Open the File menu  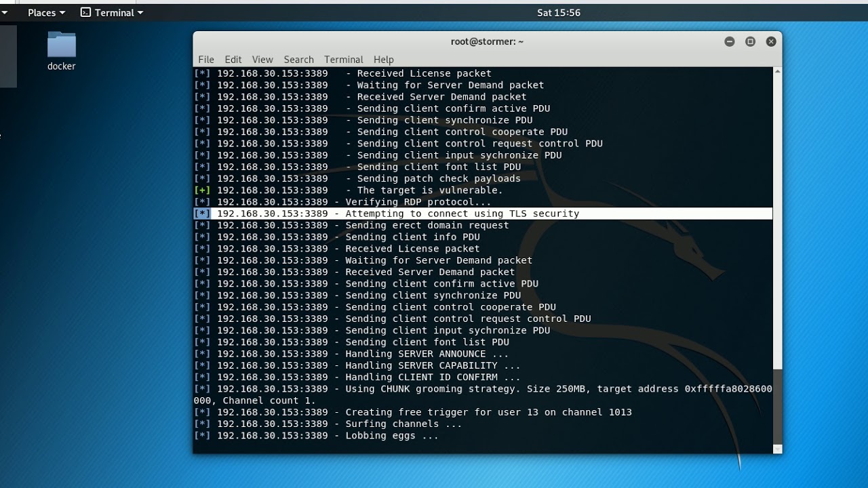(206, 60)
